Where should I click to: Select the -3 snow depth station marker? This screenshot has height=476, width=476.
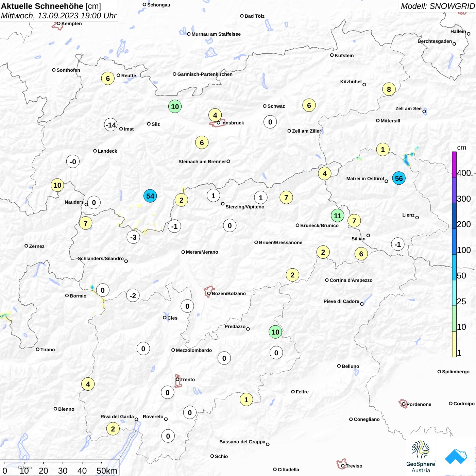(133, 237)
